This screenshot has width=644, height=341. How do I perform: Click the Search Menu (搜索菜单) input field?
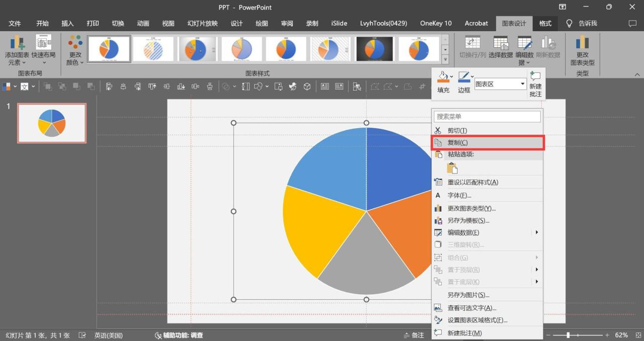(487, 116)
